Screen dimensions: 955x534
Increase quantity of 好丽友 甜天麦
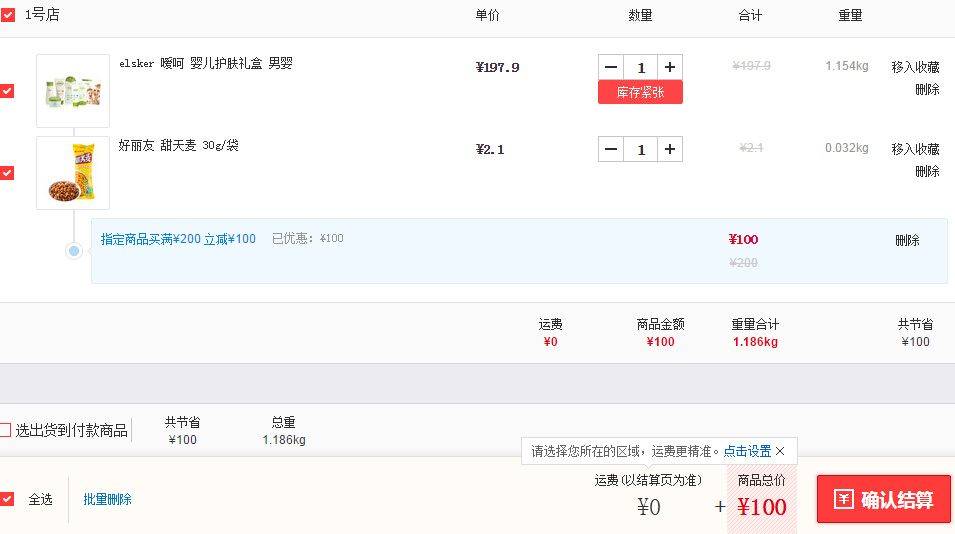point(670,149)
